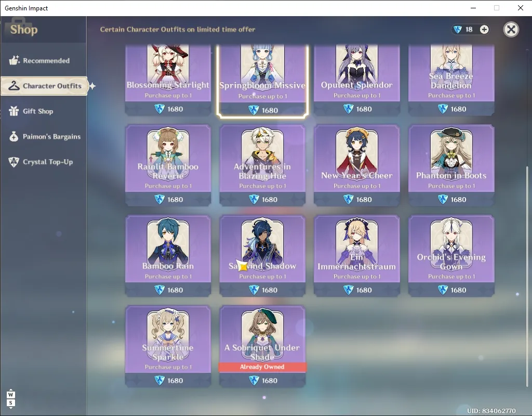Select the Opulent Splendor outfit
This screenshot has height=416, width=532.
(x=356, y=80)
